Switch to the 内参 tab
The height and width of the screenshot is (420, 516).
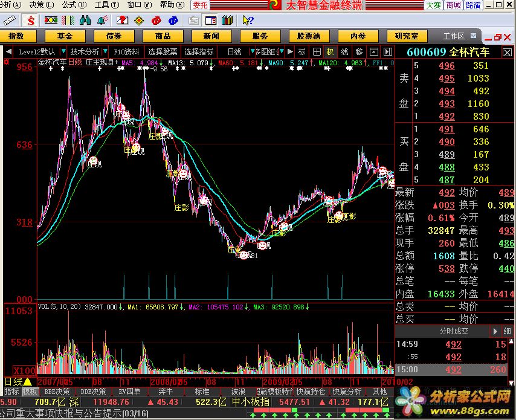[x=358, y=36]
